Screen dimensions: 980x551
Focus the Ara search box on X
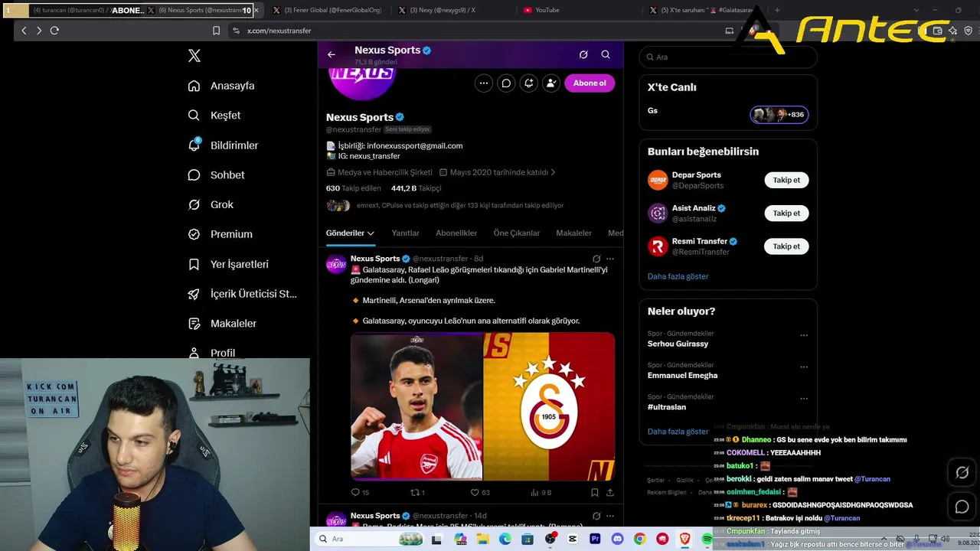tap(728, 57)
